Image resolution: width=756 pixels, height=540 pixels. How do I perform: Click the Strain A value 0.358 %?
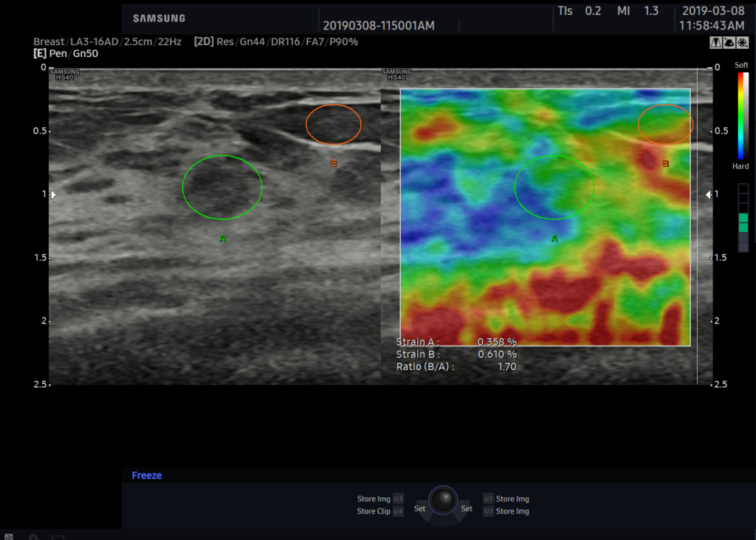click(497, 342)
